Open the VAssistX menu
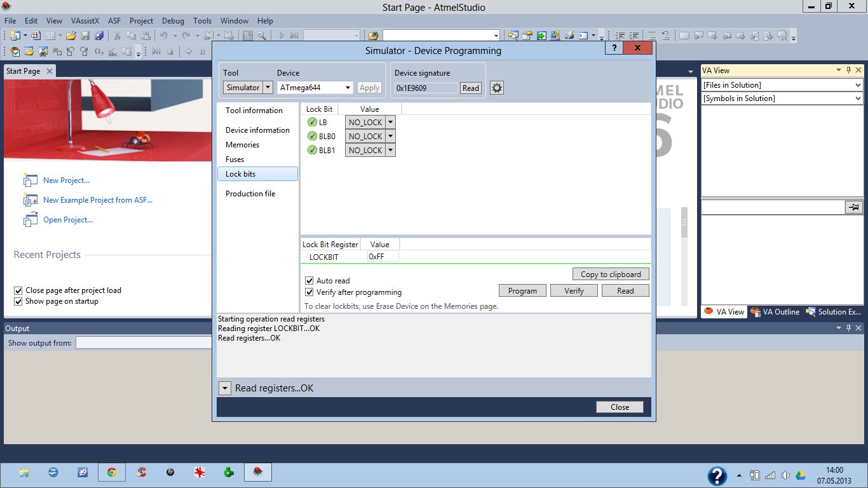Screen dimensions: 868x488 pos(85,20)
